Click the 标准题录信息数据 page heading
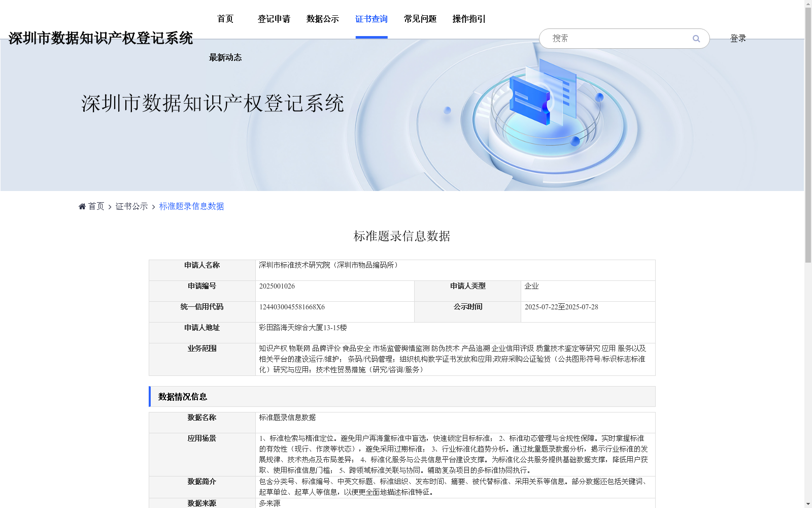The image size is (812, 508). tap(402, 236)
